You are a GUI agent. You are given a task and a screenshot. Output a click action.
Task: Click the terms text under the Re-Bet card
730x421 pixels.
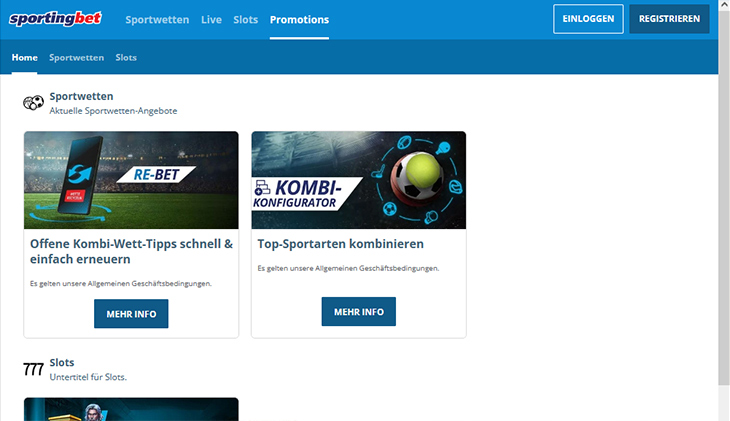[121, 283]
